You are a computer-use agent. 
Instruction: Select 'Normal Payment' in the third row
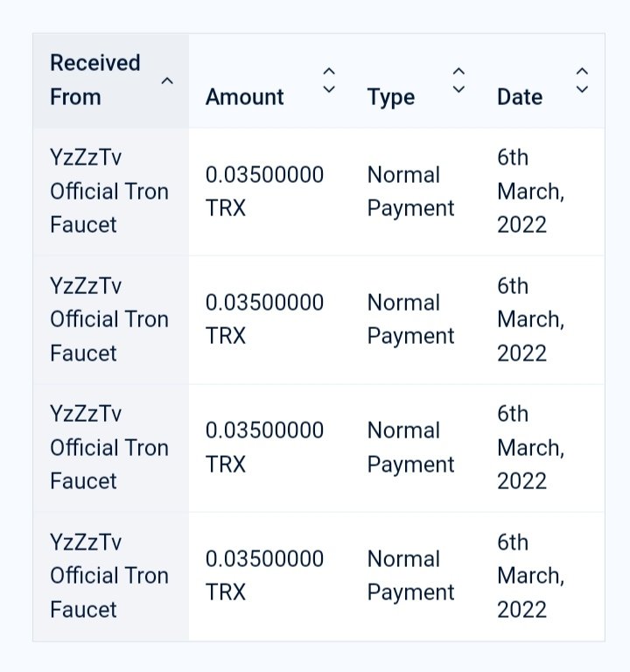(x=410, y=447)
